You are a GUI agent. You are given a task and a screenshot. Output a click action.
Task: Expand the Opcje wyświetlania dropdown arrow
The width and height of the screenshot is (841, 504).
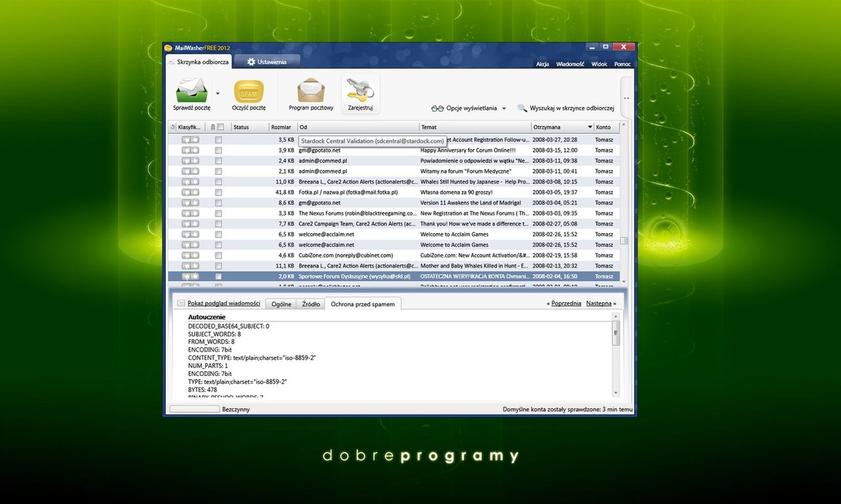504,108
